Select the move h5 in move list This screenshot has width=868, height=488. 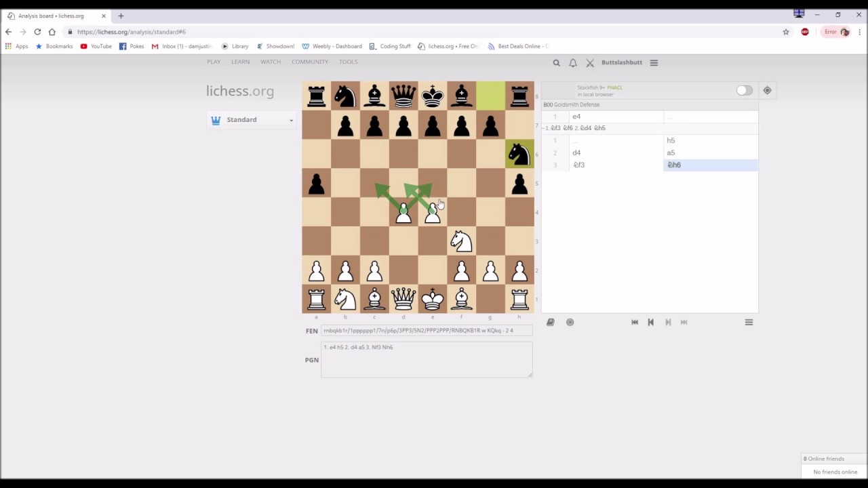(x=710, y=140)
